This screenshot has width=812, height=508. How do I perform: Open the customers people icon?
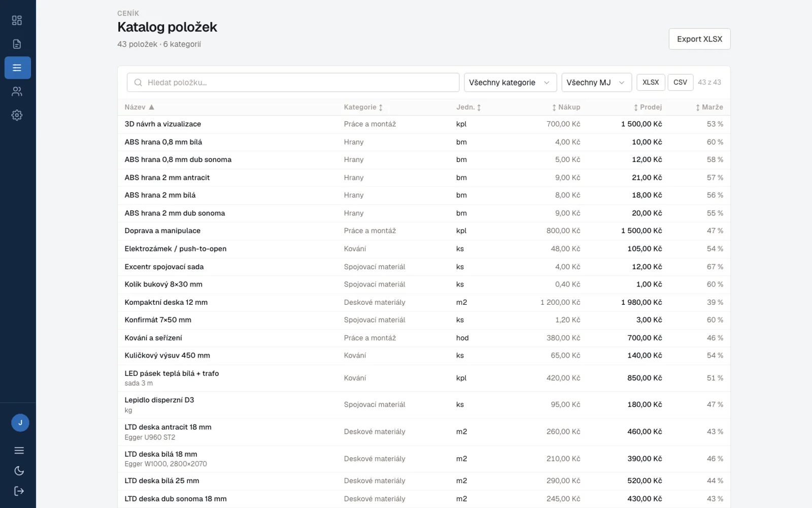(x=17, y=91)
